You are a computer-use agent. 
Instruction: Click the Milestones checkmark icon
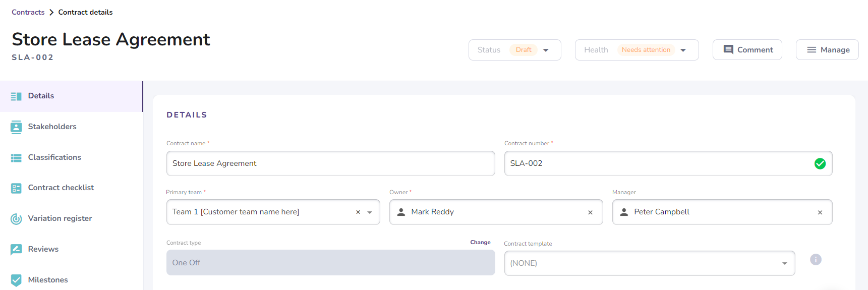click(x=16, y=280)
